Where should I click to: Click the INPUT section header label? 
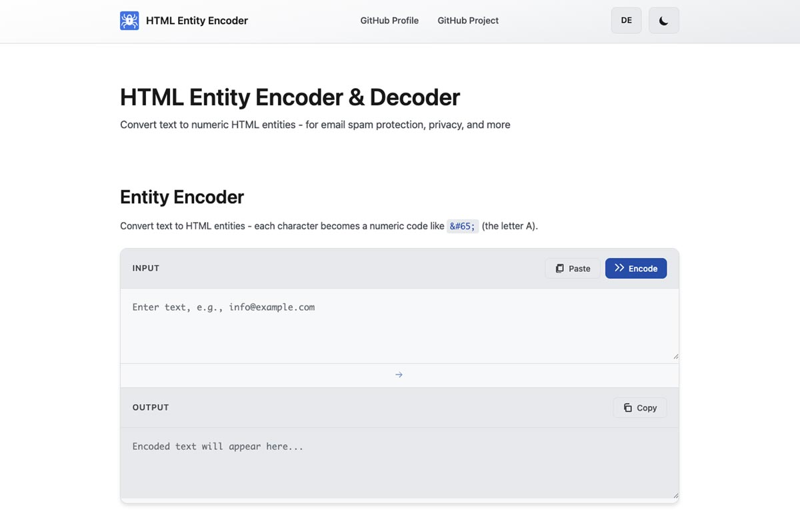[x=145, y=268]
